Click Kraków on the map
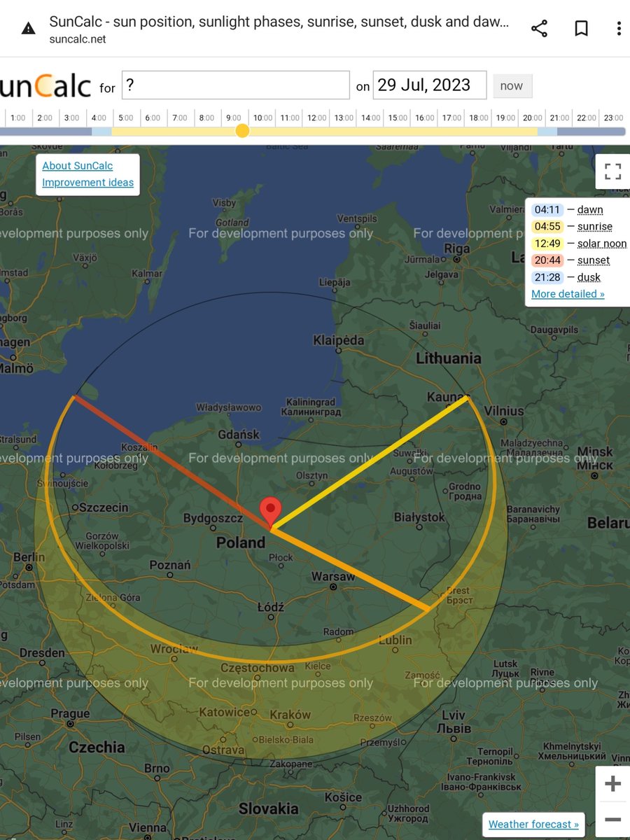Viewport: 630px width, 840px height. coord(290,715)
